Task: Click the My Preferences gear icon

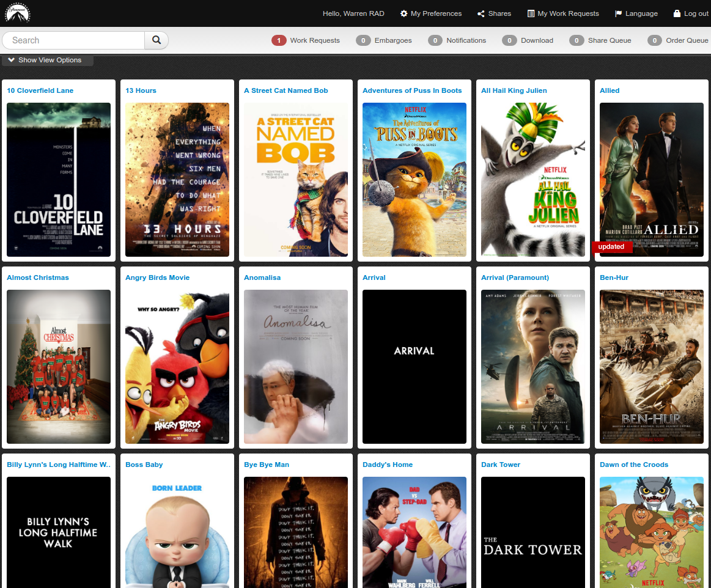Action: coord(403,13)
